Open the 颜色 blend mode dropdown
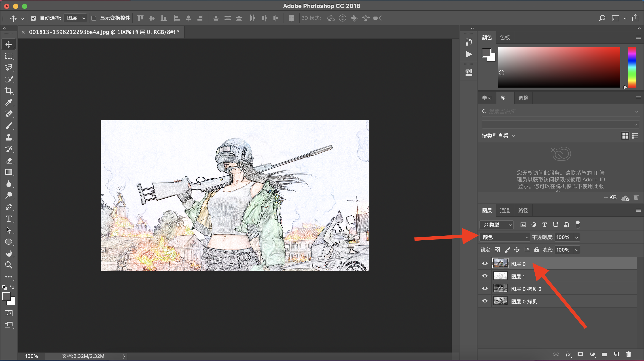 click(505, 237)
